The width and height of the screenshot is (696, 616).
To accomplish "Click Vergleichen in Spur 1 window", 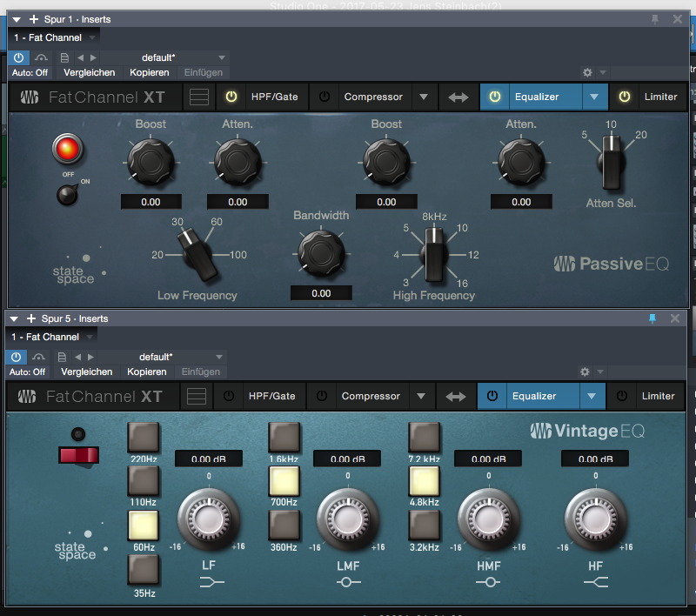I will coord(90,73).
